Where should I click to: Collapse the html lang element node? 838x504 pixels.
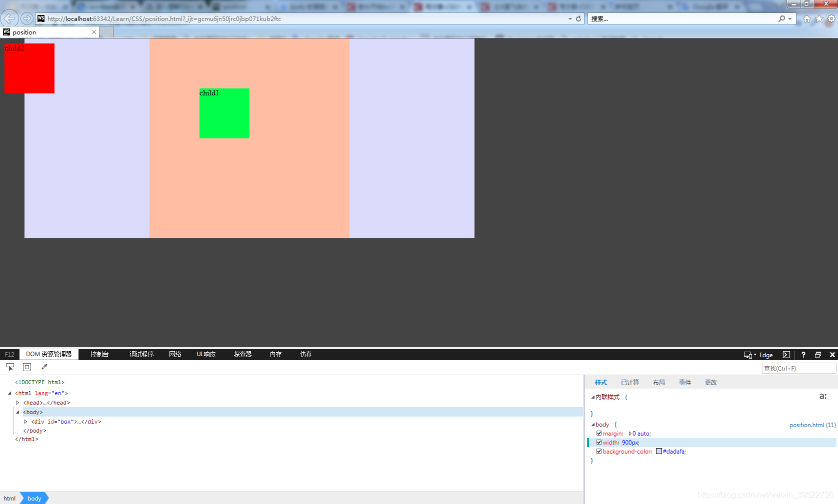click(x=9, y=393)
